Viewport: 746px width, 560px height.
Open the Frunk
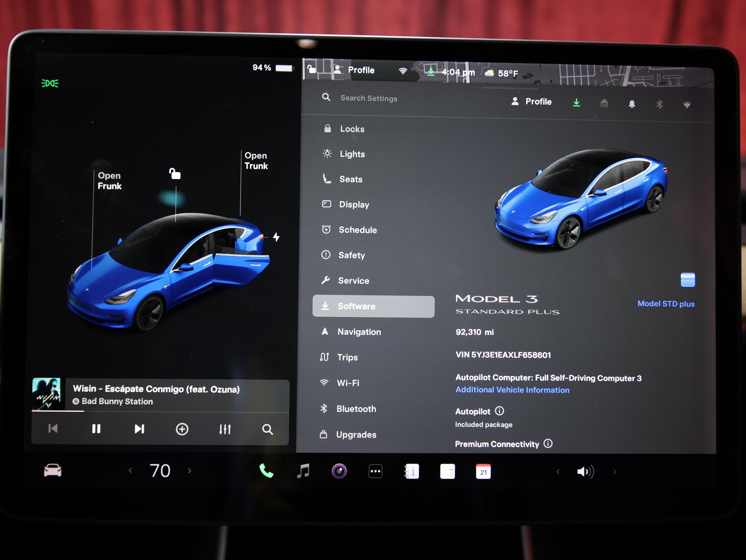(109, 181)
